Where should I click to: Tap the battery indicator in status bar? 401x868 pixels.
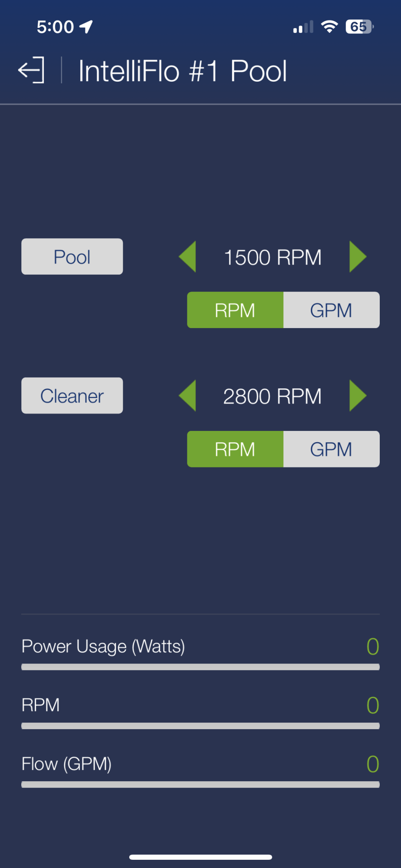[x=359, y=27]
